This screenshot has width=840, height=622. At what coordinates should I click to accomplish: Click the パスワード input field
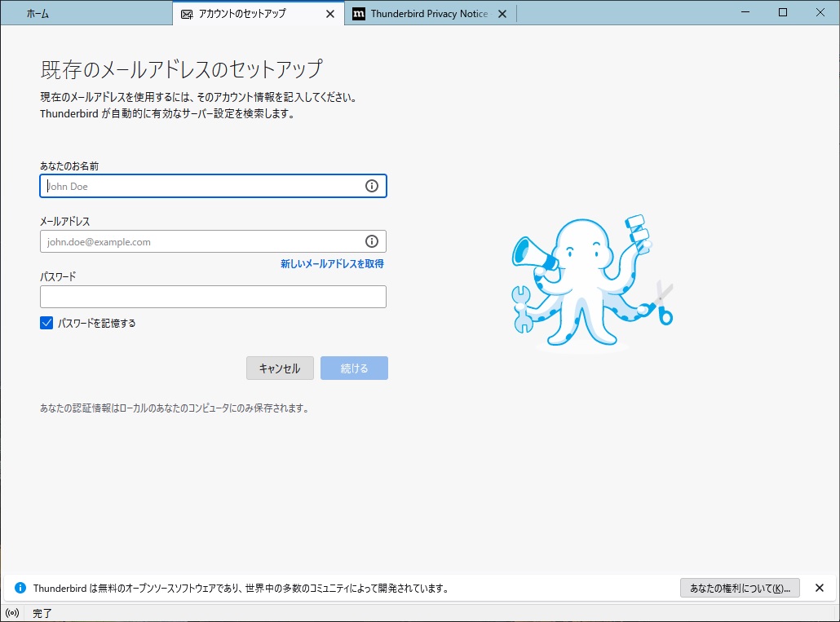click(213, 297)
